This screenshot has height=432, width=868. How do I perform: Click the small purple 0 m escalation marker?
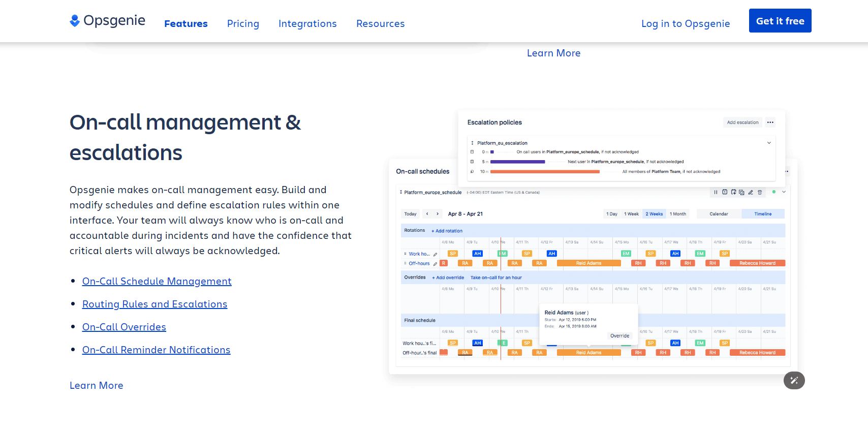(x=492, y=152)
